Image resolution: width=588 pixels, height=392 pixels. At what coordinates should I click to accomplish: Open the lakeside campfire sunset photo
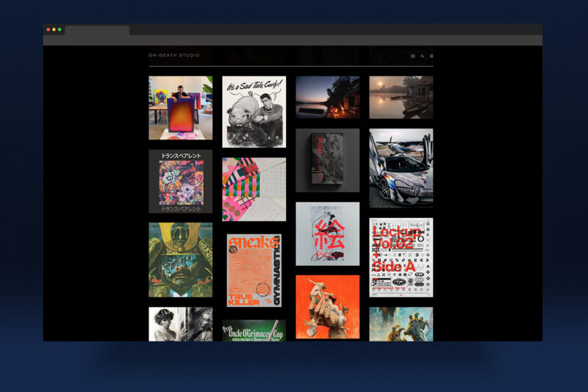tap(327, 97)
